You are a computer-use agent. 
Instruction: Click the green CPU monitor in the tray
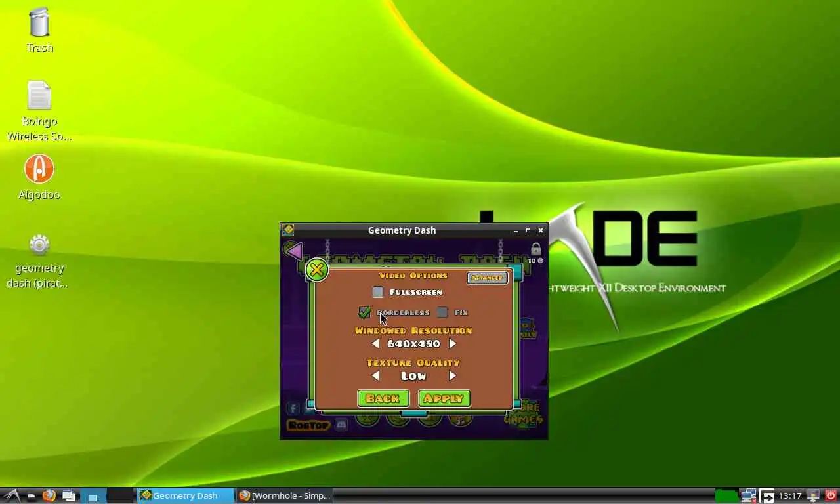tap(726, 496)
